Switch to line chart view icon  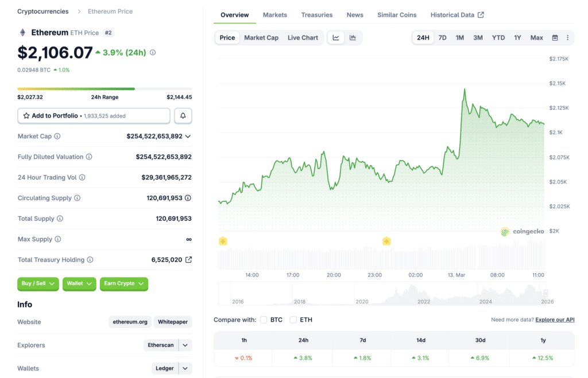(336, 38)
